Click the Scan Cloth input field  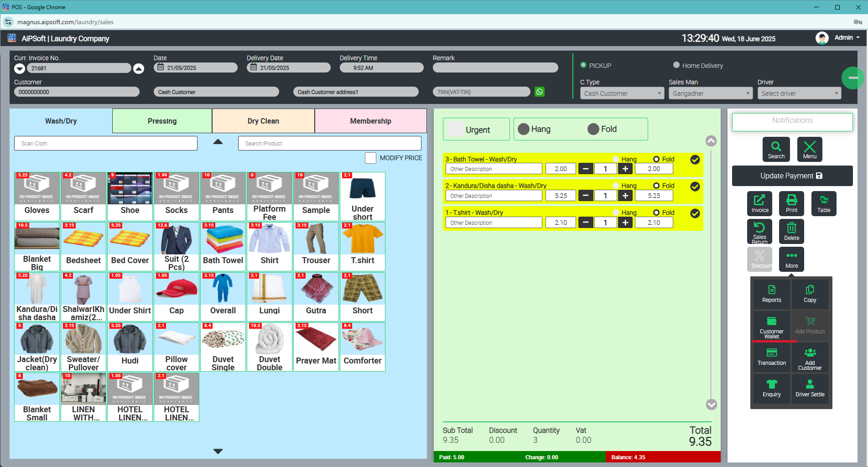tap(106, 143)
